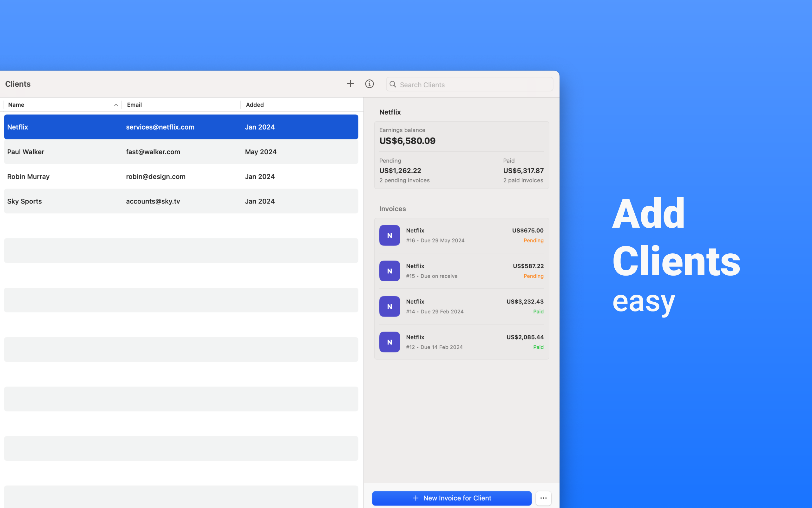Open the more options ellipsis button
Image resolution: width=812 pixels, height=508 pixels.
543,498
